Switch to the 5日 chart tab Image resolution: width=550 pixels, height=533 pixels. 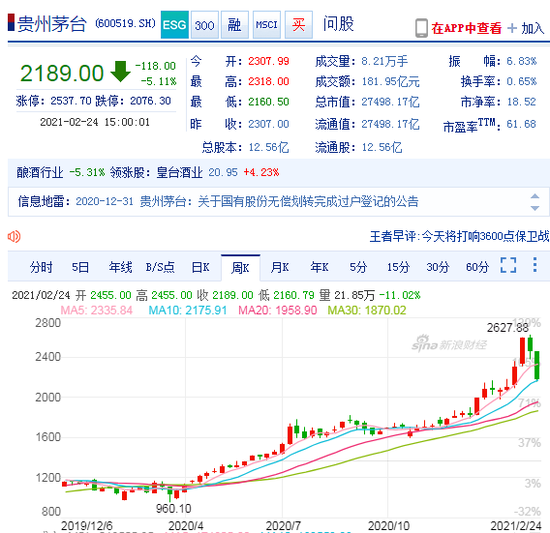pyautogui.click(x=80, y=267)
